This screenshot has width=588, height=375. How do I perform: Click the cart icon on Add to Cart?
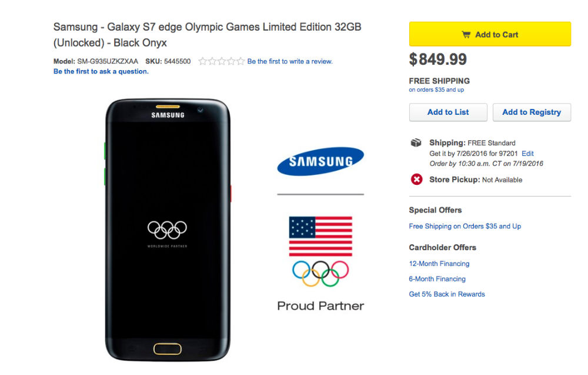coord(467,34)
